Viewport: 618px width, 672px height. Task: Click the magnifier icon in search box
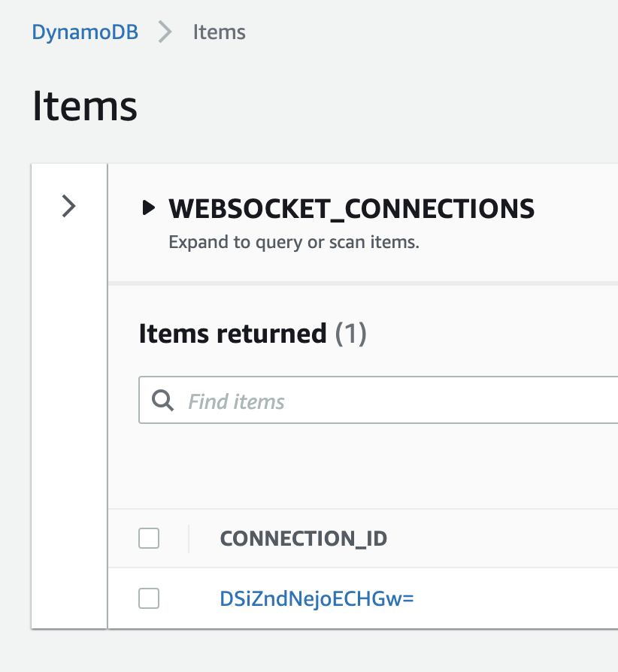pos(163,401)
